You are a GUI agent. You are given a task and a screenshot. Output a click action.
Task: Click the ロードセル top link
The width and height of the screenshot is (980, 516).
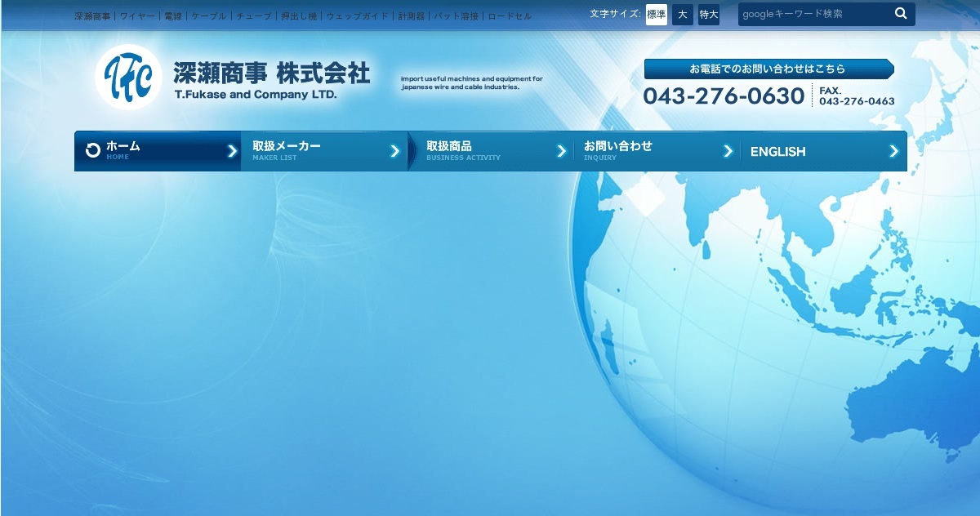coord(510,16)
